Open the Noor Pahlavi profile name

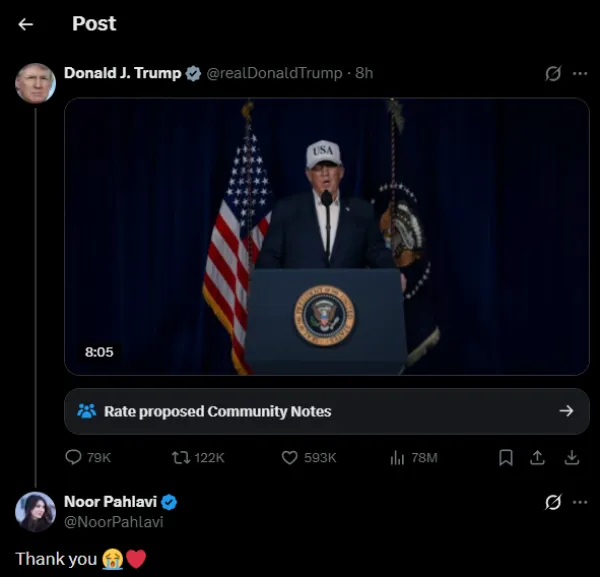click(109, 502)
